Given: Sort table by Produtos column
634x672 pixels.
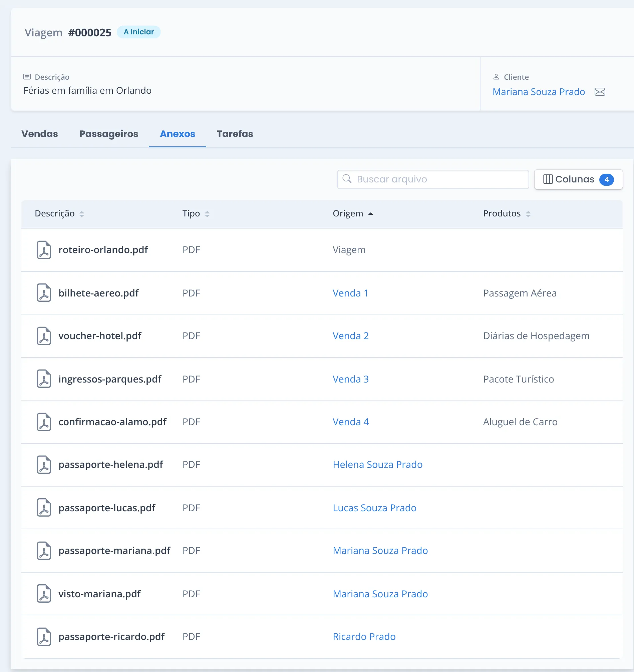Looking at the screenshot, I should point(507,214).
